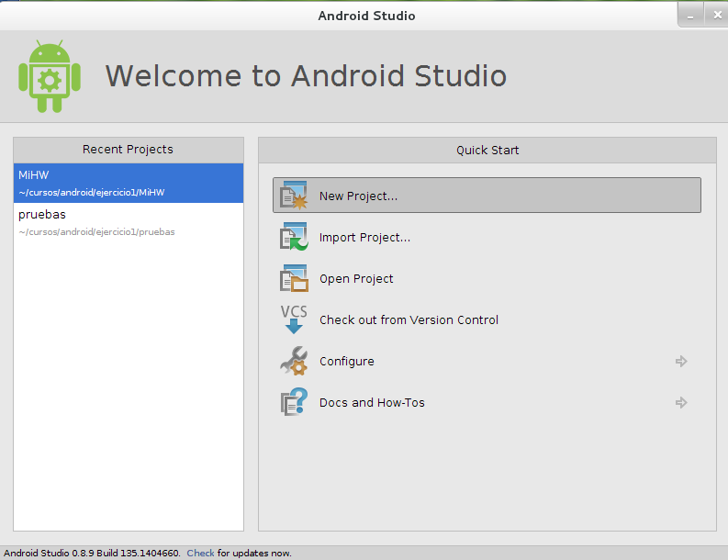This screenshot has width=728, height=560.
Task: Click the VCS checkout arrow icon
Action: click(294, 319)
